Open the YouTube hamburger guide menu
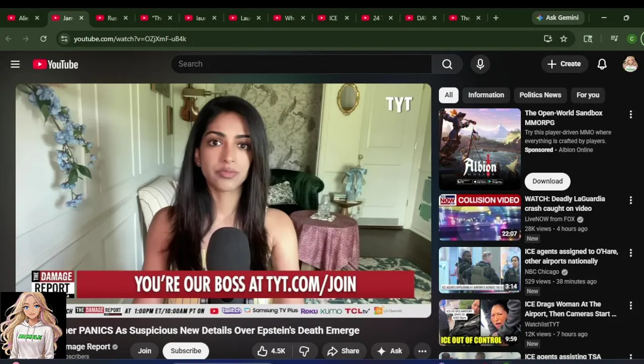Image resolution: width=644 pixels, height=364 pixels. [x=15, y=64]
